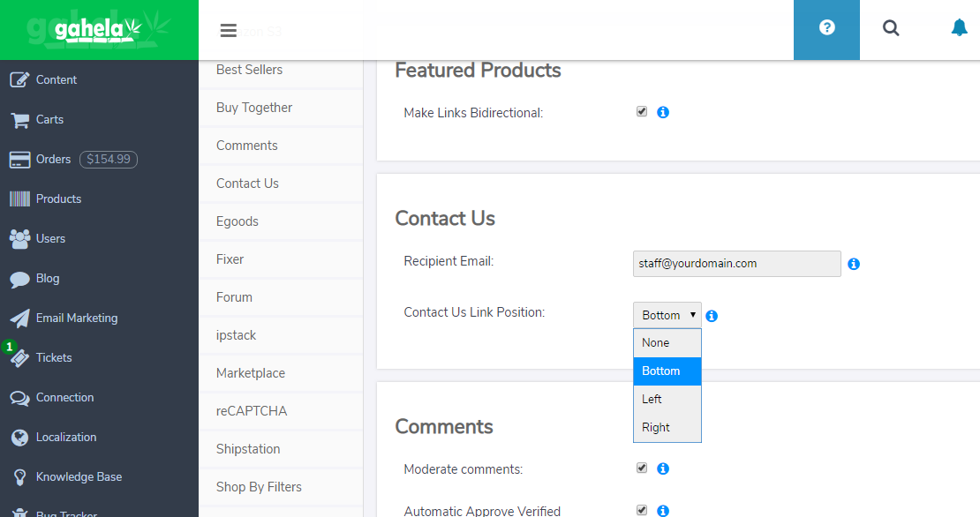The image size is (980, 517).
Task: Click the Recipient Email input field
Action: point(736,264)
